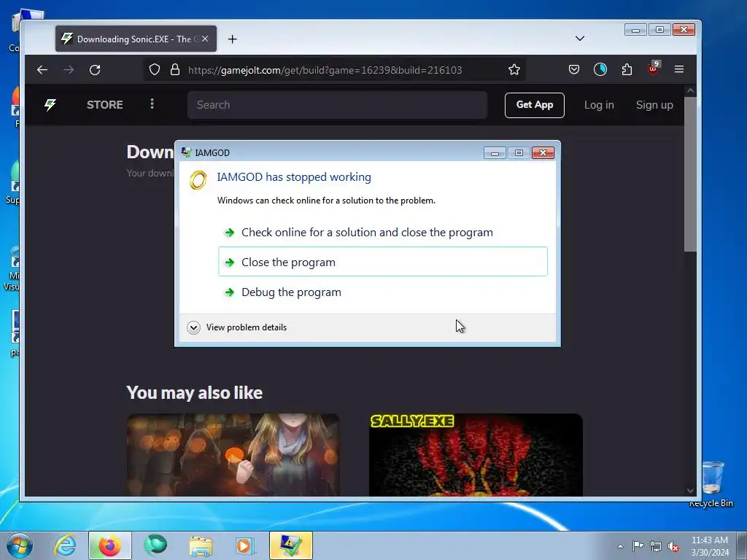Focus the Firefox address bar URL
This screenshot has width=747, height=560.
tap(325, 70)
